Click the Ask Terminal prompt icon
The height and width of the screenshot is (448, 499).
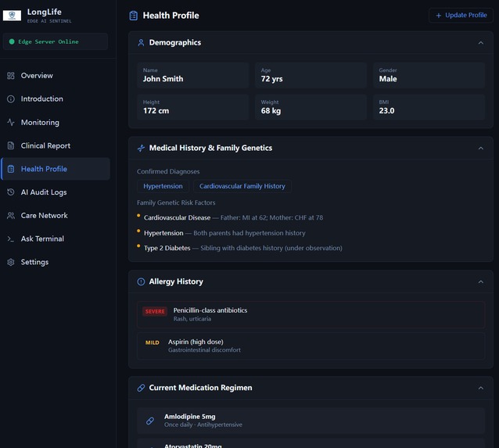click(x=11, y=239)
